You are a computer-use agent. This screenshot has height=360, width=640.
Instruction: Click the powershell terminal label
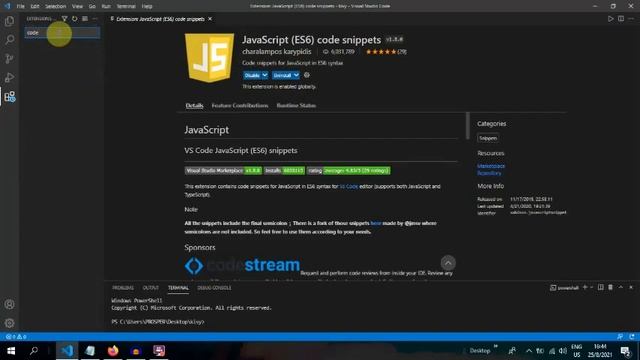(x=564, y=288)
